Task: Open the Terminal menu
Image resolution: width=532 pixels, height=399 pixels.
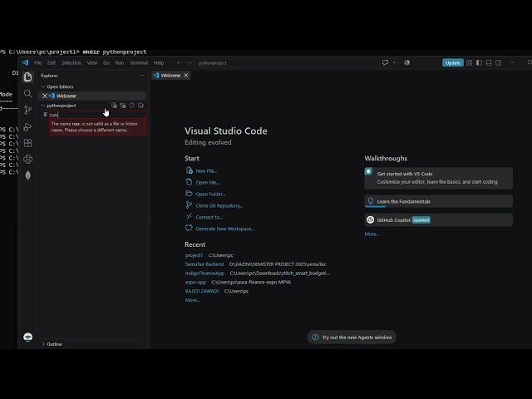Action: [x=139, y=63]
